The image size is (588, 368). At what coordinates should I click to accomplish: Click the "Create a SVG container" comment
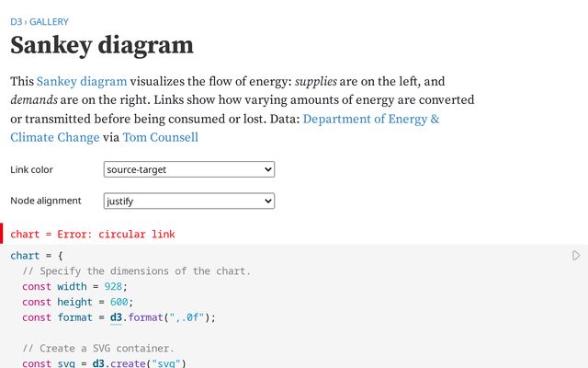(x=97, y=349)
